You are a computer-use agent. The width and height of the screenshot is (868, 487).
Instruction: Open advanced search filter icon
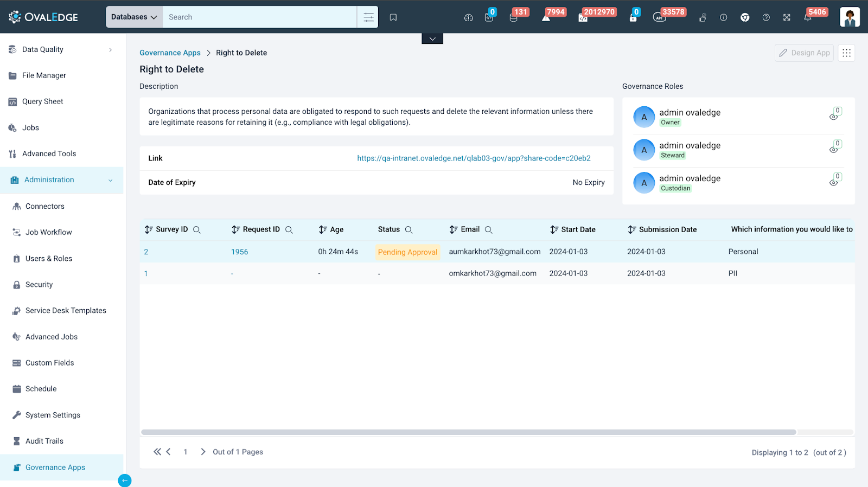click(x=368, y=17)
